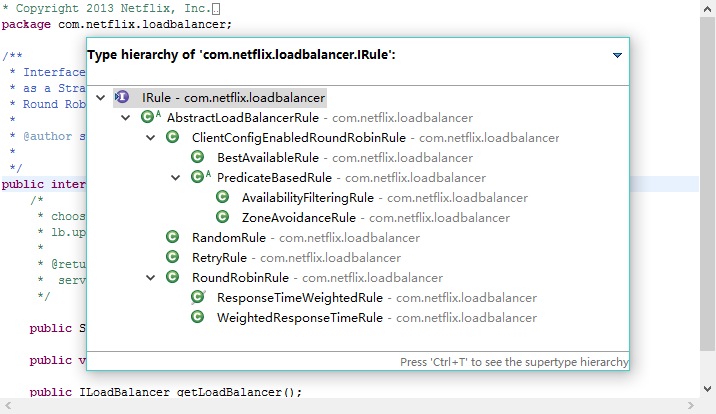Collapse the PredicateBasedRule node

point(176,178)
